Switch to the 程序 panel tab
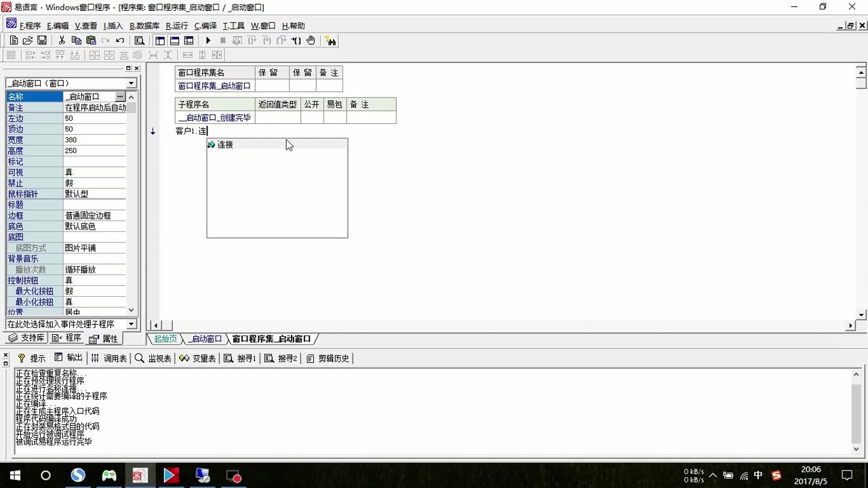Viewport: 868px width, 488px height. coord(66,338)
